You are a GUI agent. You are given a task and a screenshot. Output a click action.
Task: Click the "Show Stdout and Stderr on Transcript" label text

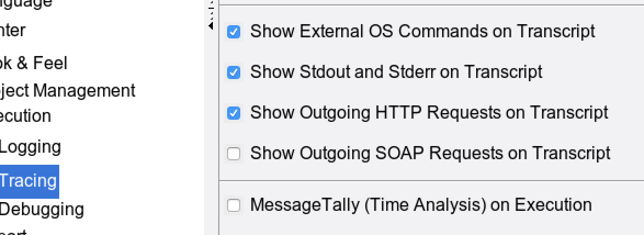(x=396, y=72)
